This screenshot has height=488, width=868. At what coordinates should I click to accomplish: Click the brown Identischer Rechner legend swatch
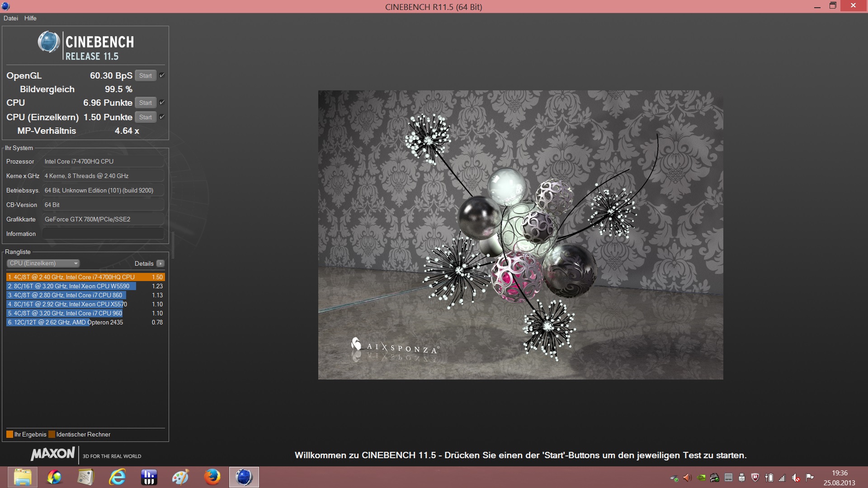click(52, 434)
